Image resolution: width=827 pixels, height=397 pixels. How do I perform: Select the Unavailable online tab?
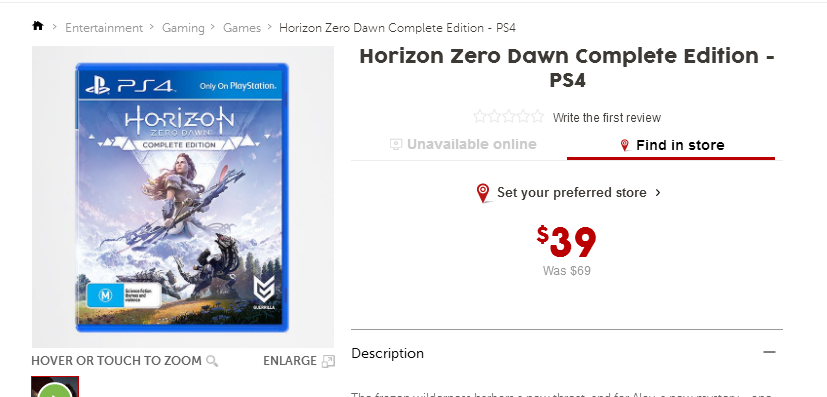[x=463, y=144]
